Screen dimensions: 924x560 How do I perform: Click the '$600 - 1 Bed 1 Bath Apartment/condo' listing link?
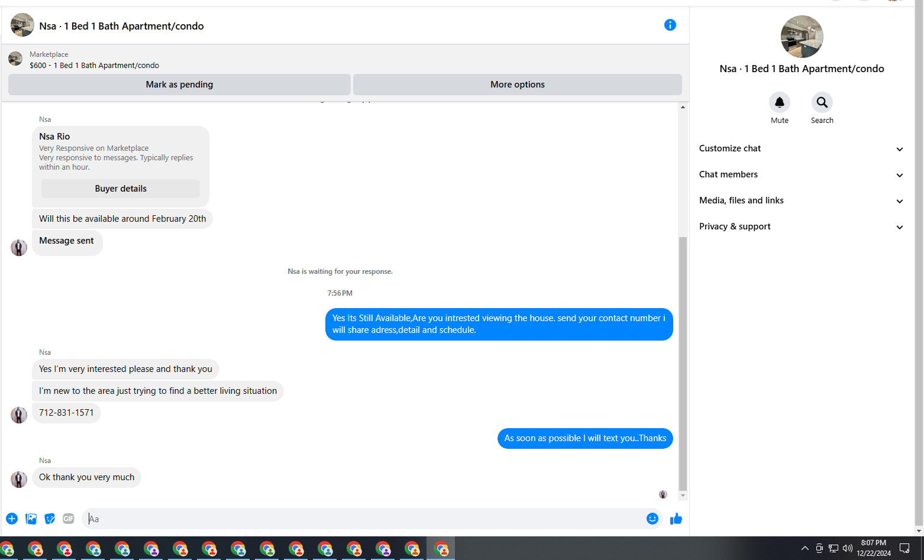94,66
